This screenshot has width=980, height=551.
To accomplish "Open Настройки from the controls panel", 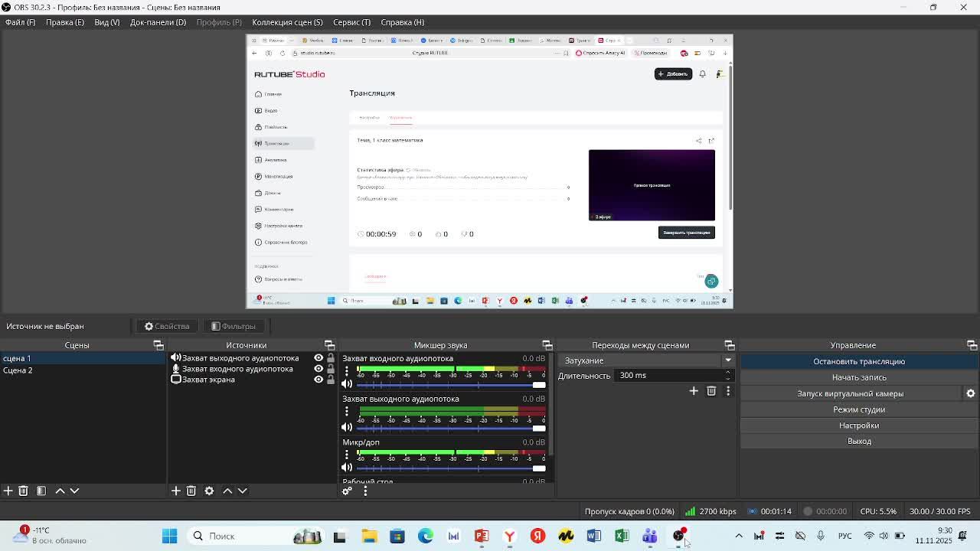I will [859, 425].
